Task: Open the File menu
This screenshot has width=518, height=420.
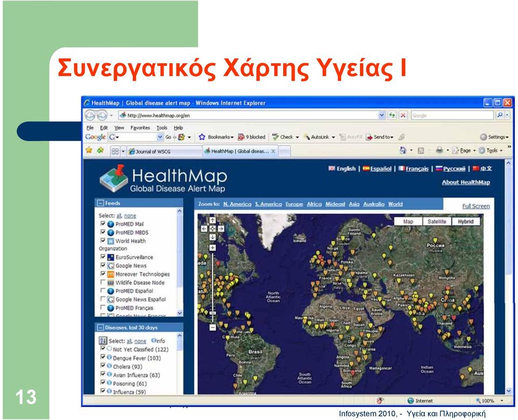Action: (x=90, y=127)
